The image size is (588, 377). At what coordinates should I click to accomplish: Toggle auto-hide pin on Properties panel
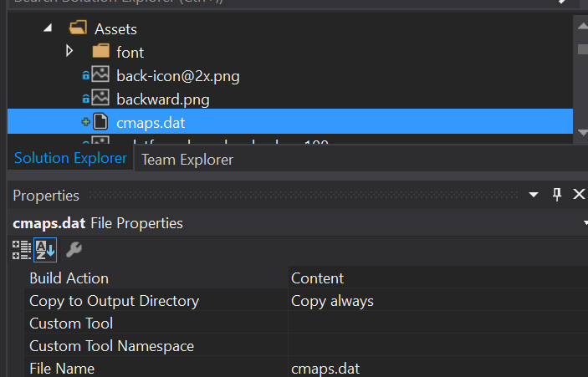[557, 195]
